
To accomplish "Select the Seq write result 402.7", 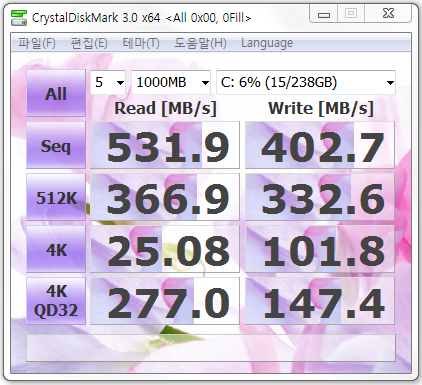I will pos(320,145).
